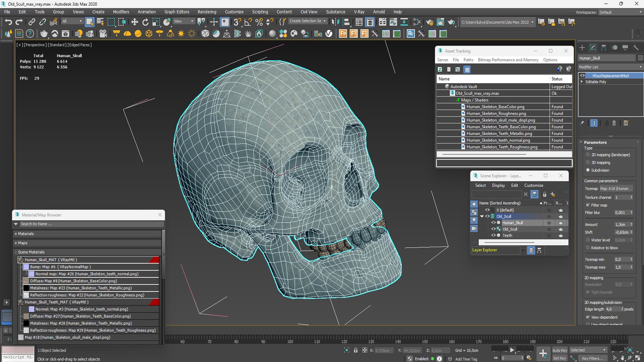Open the Mirror tool

(x=335, y=22)
